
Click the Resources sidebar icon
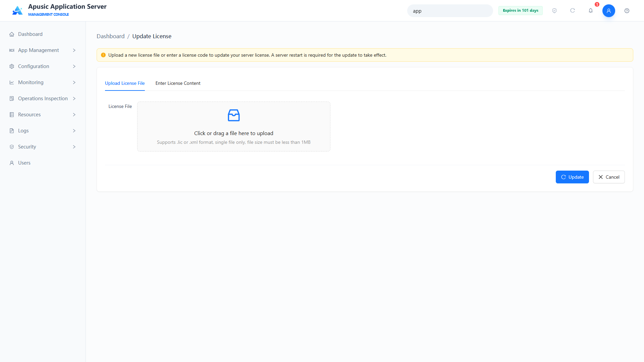tap(12, 115)
